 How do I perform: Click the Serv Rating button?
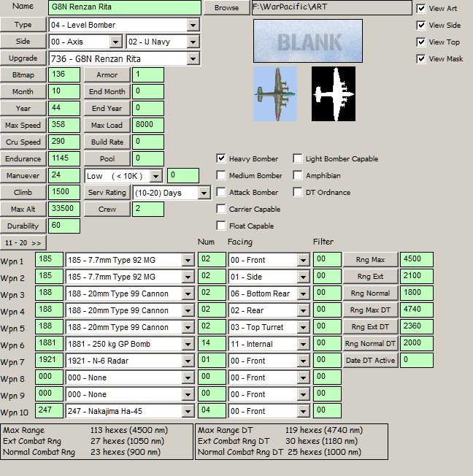(x=107, y=193)
